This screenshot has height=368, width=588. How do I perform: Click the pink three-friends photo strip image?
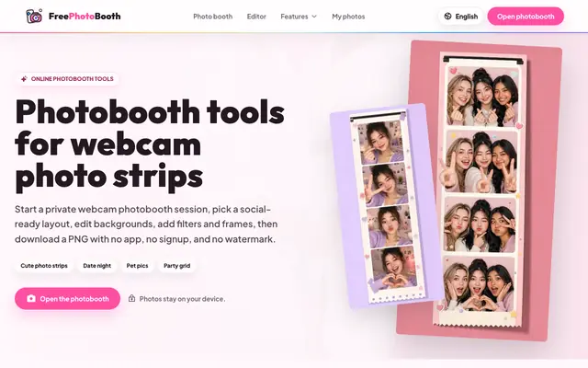(480, 190)
